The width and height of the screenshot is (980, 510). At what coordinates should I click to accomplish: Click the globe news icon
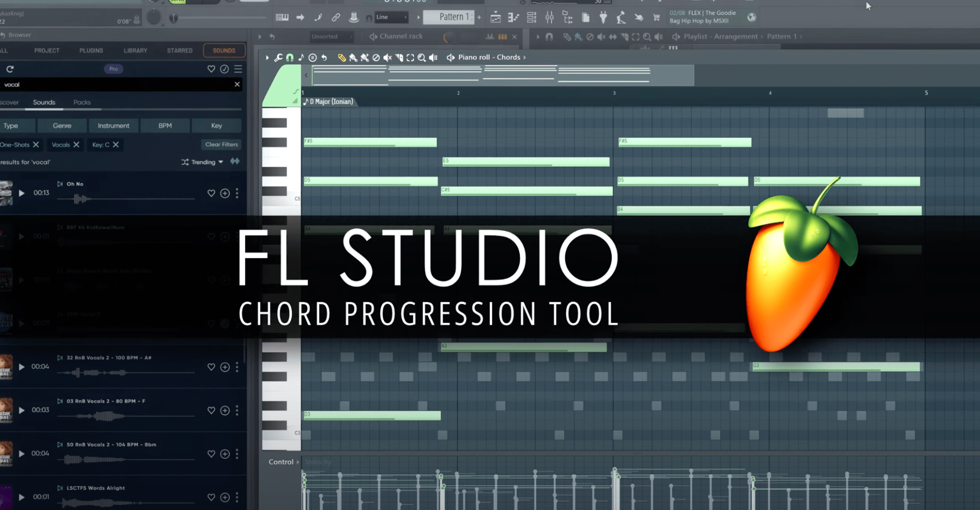752,17
